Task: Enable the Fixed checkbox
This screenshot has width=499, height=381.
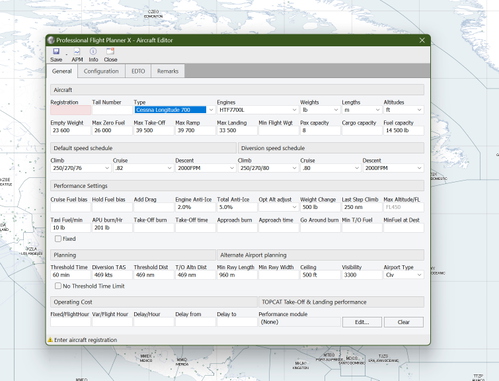Action: pyautogui.click(x=58, y=239)
